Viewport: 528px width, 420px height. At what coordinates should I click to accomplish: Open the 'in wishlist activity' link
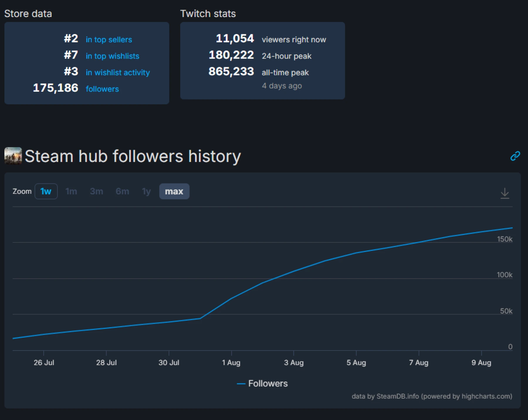coord(118,72)
